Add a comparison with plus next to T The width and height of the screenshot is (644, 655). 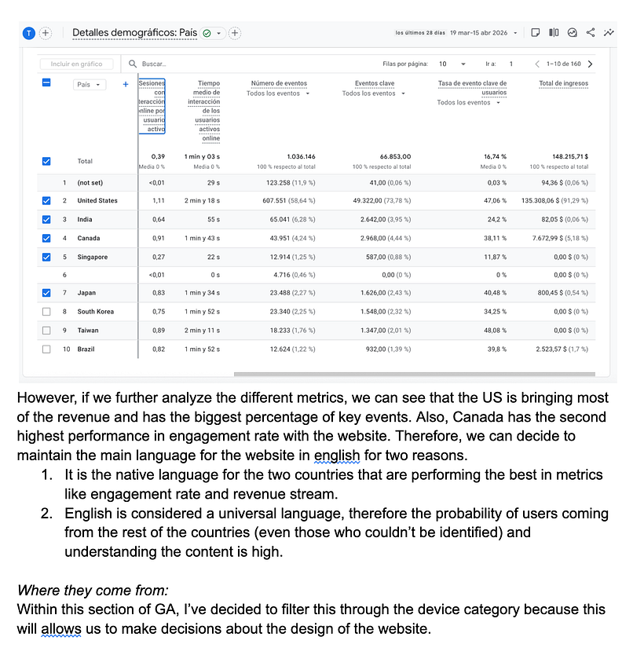coord(46,33)
